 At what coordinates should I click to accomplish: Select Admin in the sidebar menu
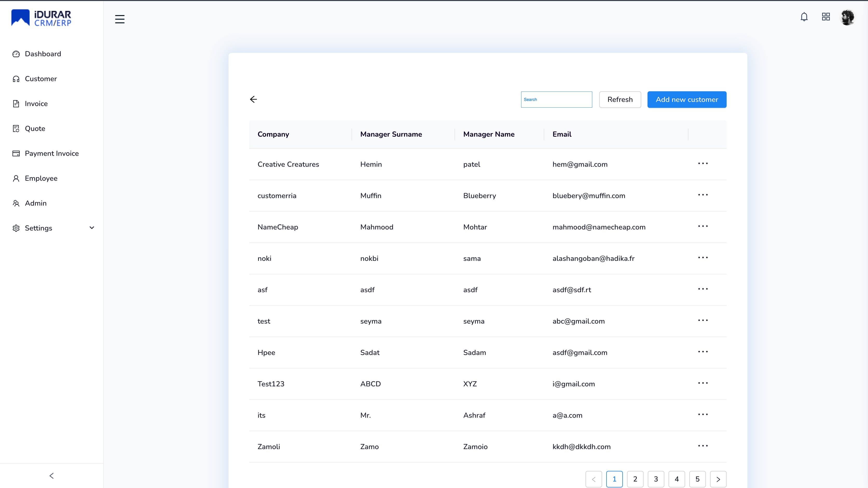click(36, 203)
